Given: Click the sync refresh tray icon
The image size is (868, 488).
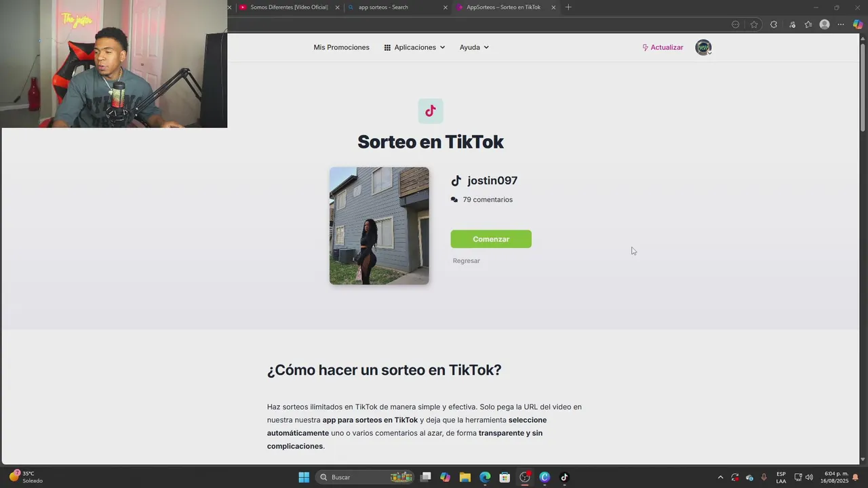Looking at the screenshot, I should (x=735, y=477).
